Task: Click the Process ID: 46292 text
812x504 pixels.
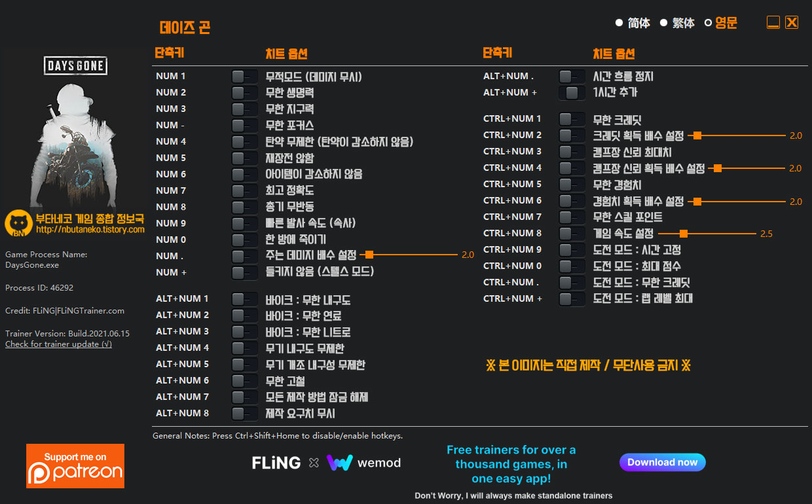Action: coord(39,288)
